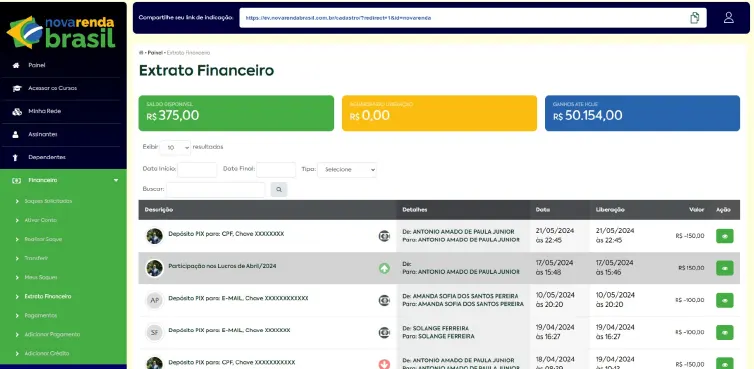Click the Buscar search input
Screen dimensions: 754x369
coord(215,190)
